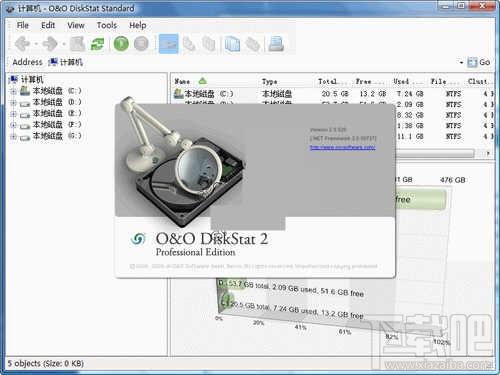
Task: Click the 476 GB label in the chart
Action: pyautogui.click(x=452, y=180)
